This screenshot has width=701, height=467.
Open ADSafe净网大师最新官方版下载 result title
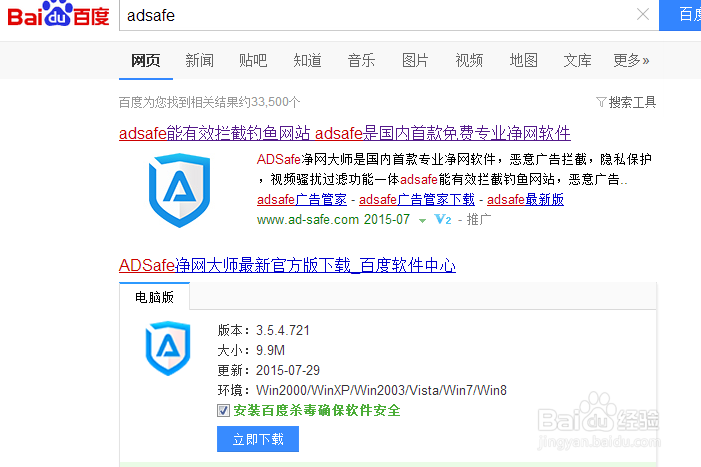(x=287, y=265)
